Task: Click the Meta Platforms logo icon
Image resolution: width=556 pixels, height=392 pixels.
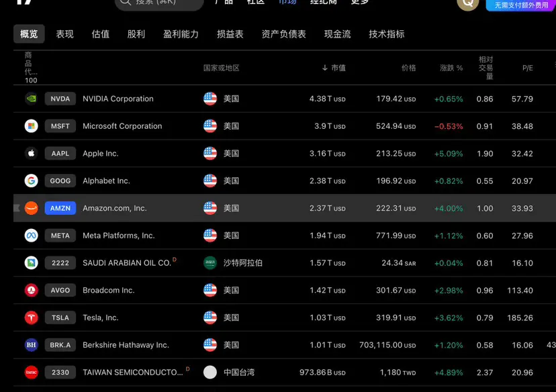Action: click(31, 236)
